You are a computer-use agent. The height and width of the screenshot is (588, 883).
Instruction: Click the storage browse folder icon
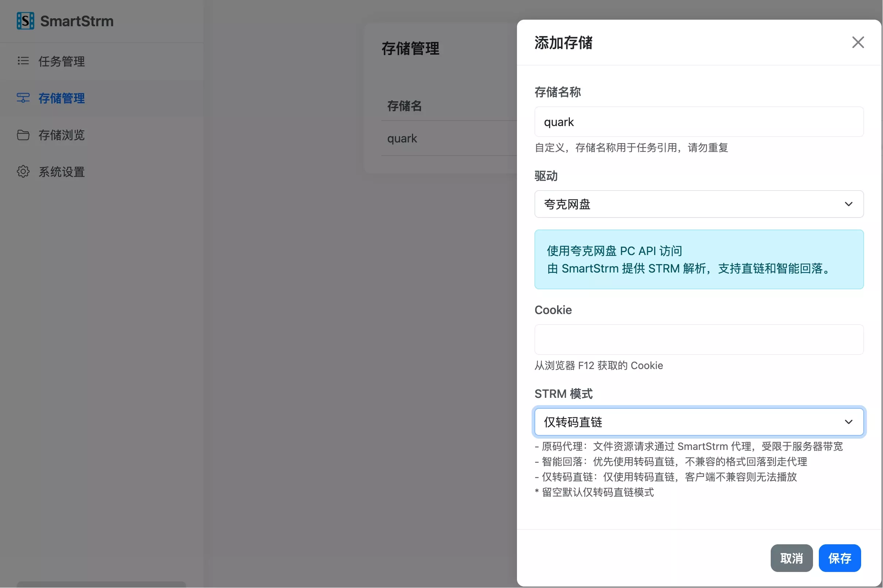[x=23, y=135]
